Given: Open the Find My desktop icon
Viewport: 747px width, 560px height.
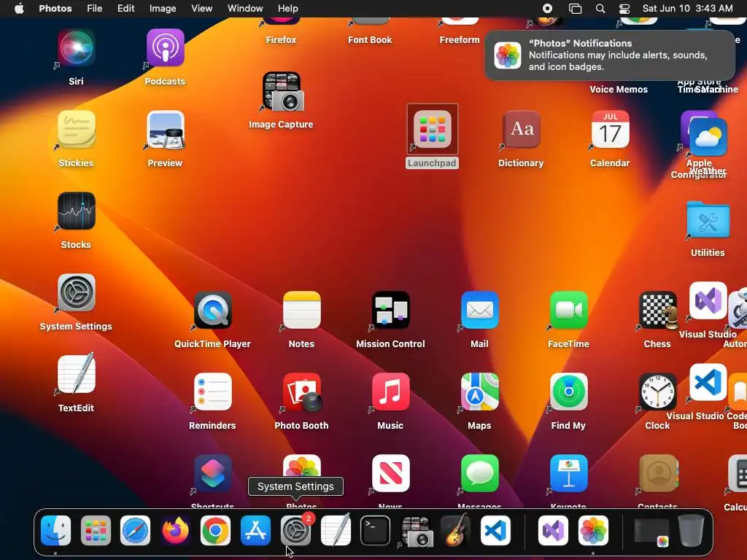Looking at the screenshot, I should click(x=568, y=392).
